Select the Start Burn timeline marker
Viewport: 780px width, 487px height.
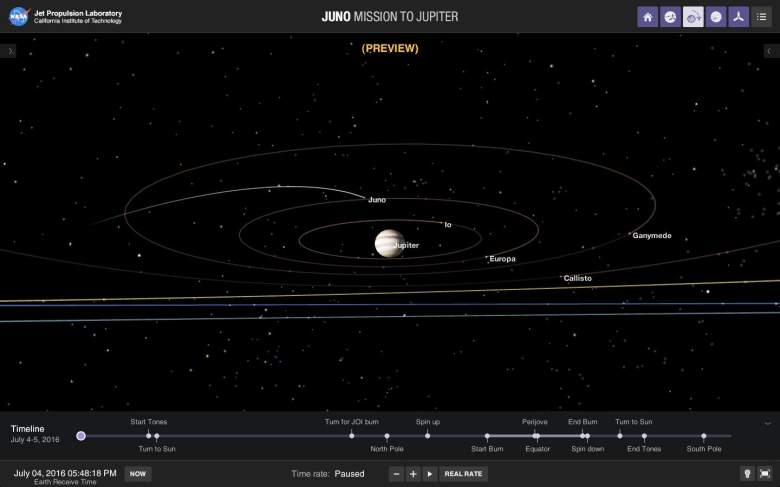(x=487, y=436)
